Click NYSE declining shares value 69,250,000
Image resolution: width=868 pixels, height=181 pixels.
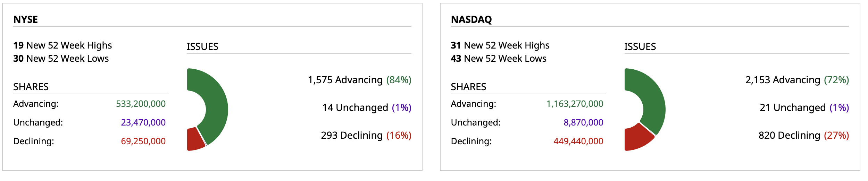pos(143,141)
